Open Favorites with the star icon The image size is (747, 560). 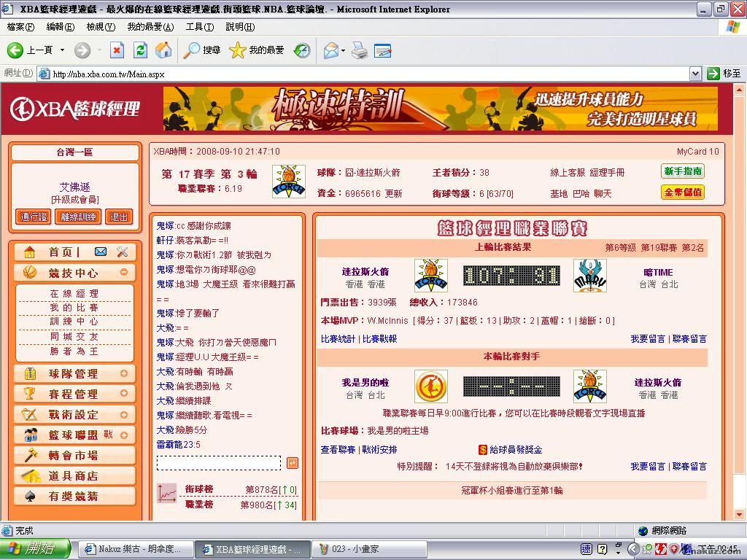tap(237, 50)
